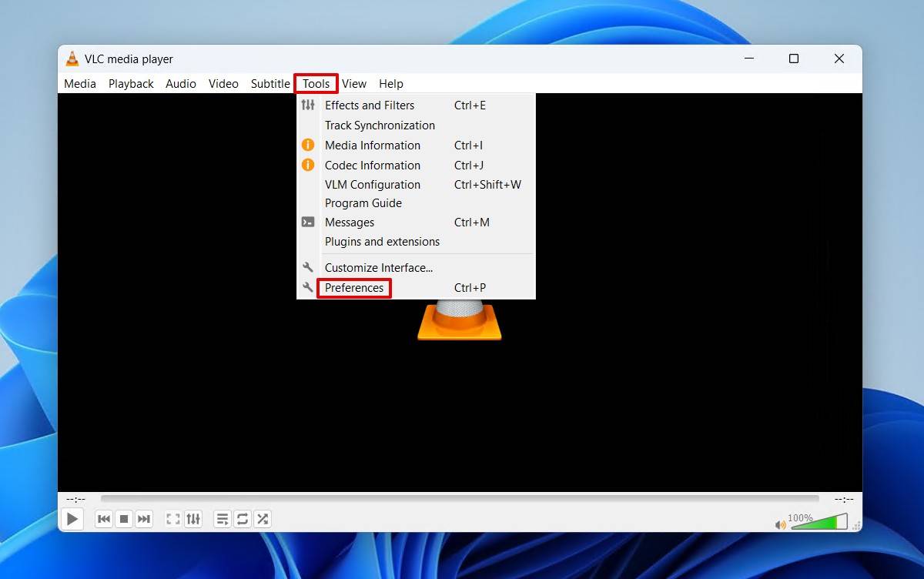
Task: Toggle shuffle random playback icon
Action: (263, 519)
